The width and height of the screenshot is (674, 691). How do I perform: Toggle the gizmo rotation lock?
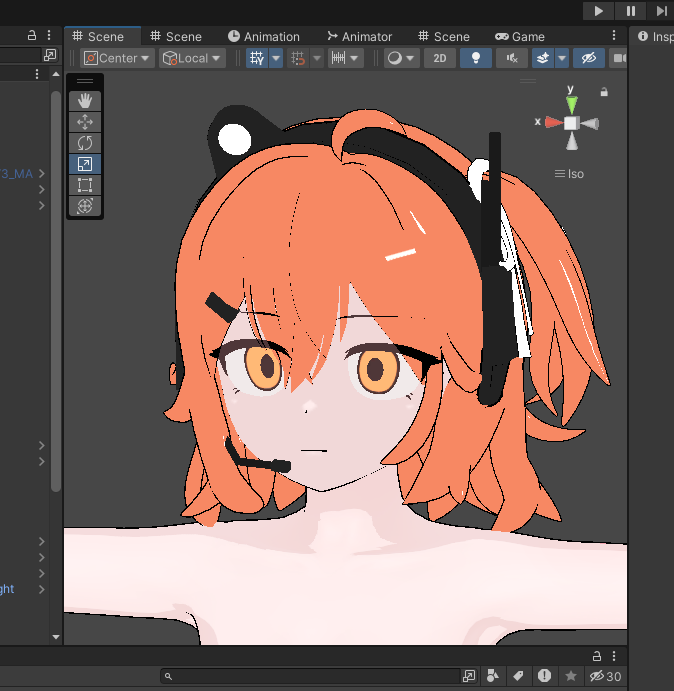(x=604, y=92)
